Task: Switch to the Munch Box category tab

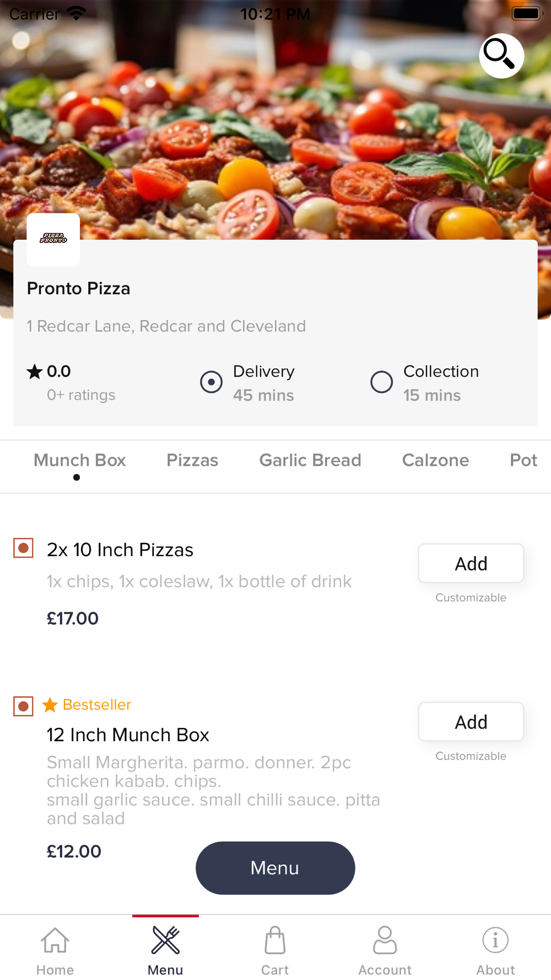Action: (80, 461)
